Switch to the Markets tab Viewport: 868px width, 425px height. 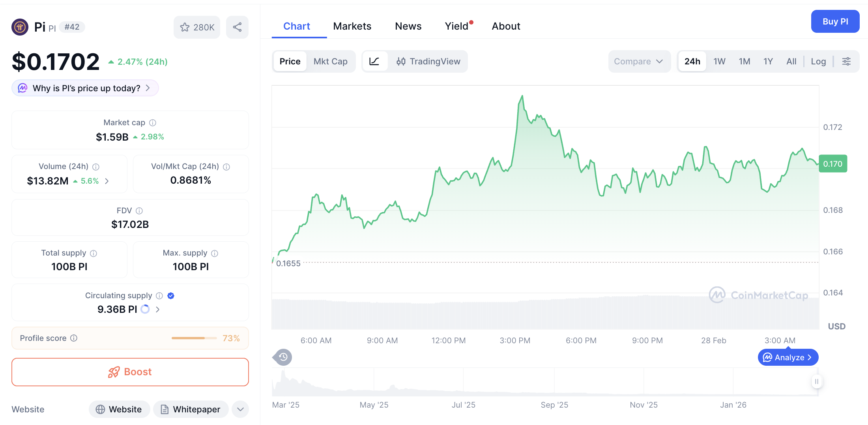[x=352, y=26]
